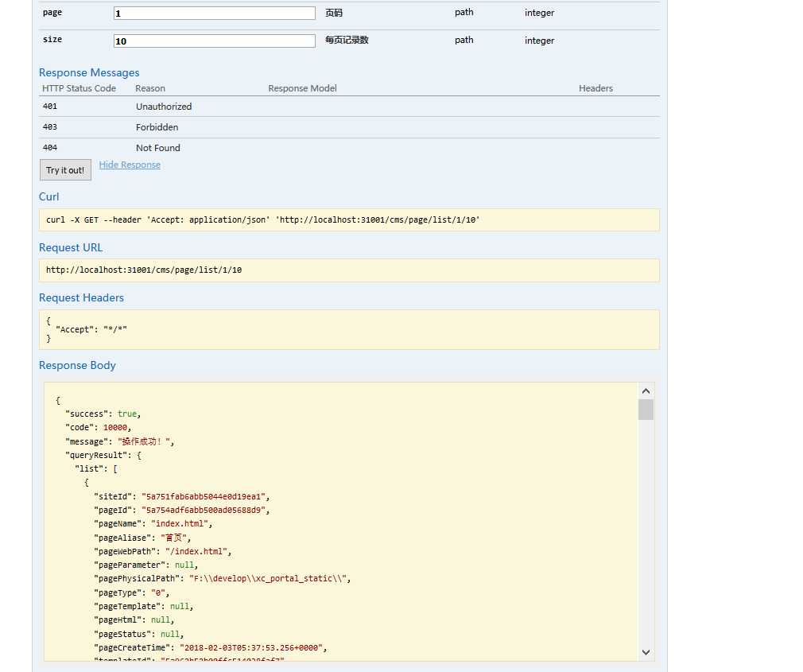
Task: Click the integer type in page row
Action: (x=539, y=13)
